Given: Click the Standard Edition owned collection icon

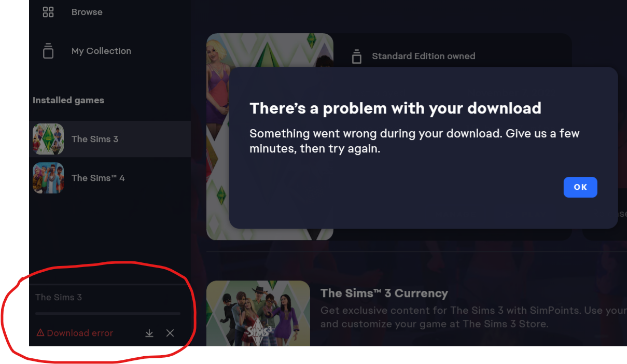Looking at the screenshot, I should point(357,56).
